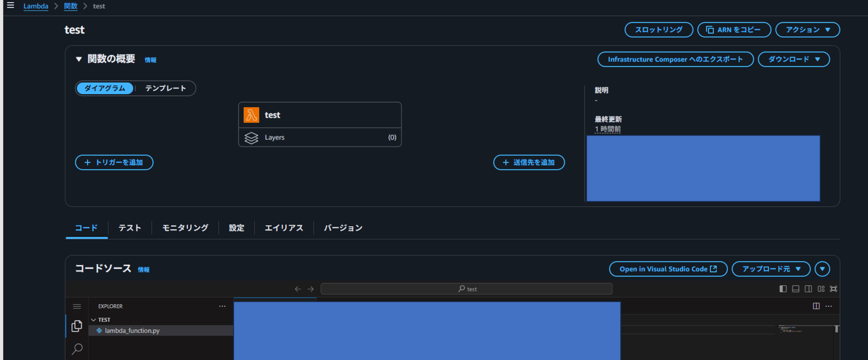Switch to the バージョン tab
Screen dimensions: 868x360
pyautogui.click(x=343, y=228)
